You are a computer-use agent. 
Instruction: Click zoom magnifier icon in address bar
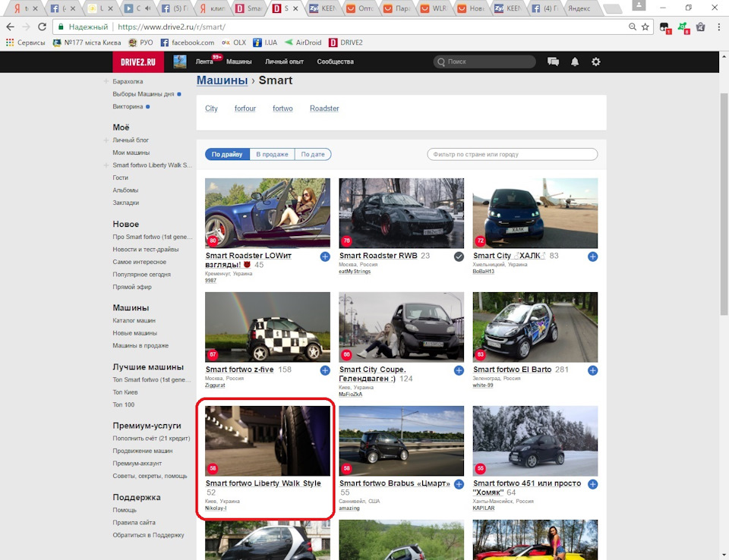tap(633, 27)
